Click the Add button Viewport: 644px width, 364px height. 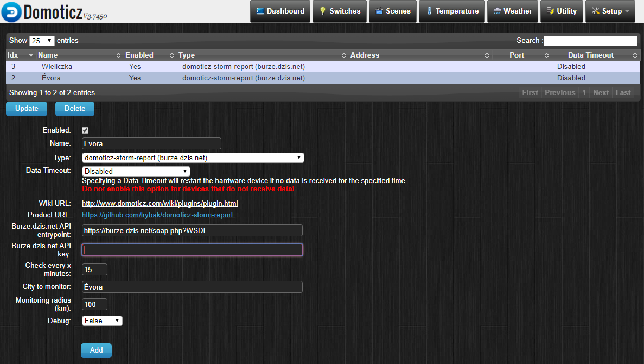click(96, 350)
